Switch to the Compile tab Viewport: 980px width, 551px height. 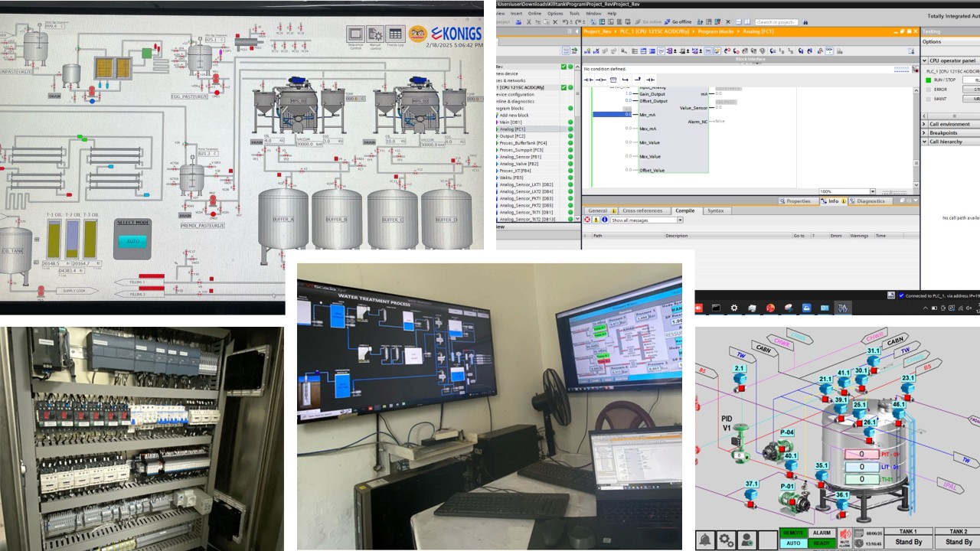[x=684, y=210]
